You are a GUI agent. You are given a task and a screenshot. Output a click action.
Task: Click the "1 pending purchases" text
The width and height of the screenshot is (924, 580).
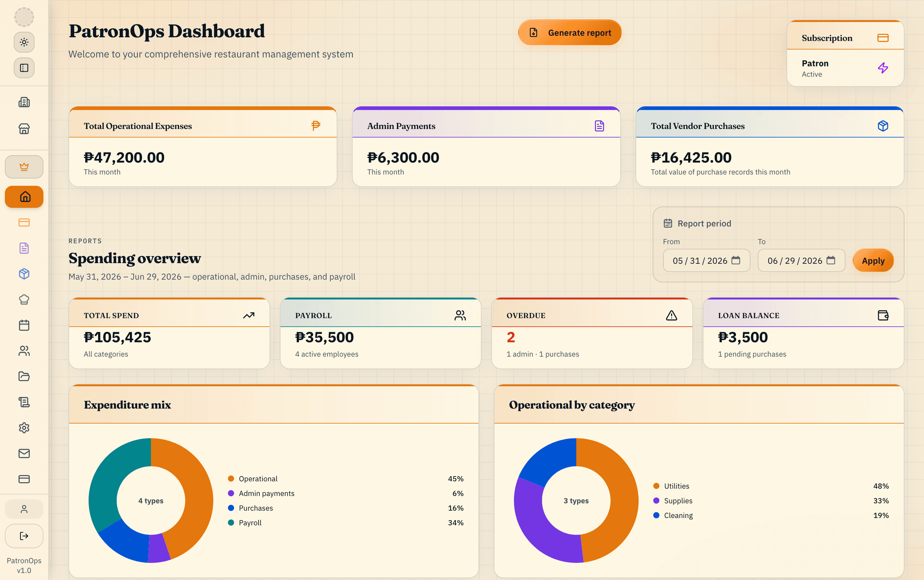(x=752, y=354)
